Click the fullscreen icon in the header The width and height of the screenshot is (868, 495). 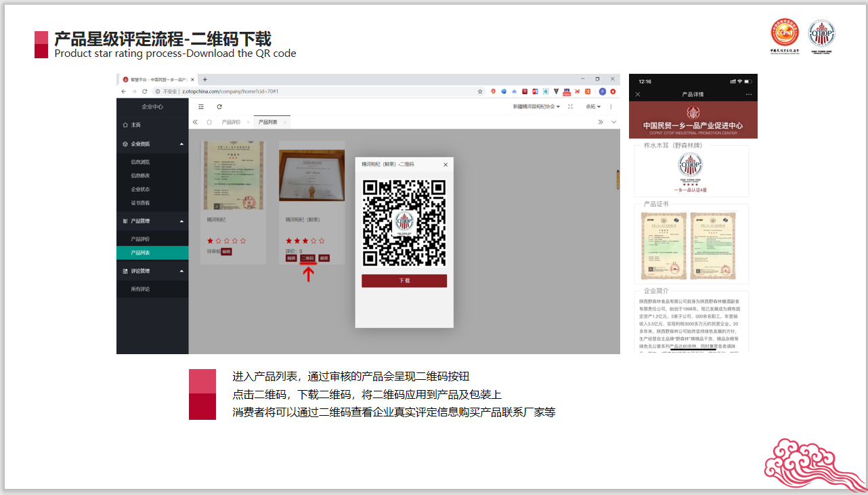pyautogui.click(x=570, y=106)
